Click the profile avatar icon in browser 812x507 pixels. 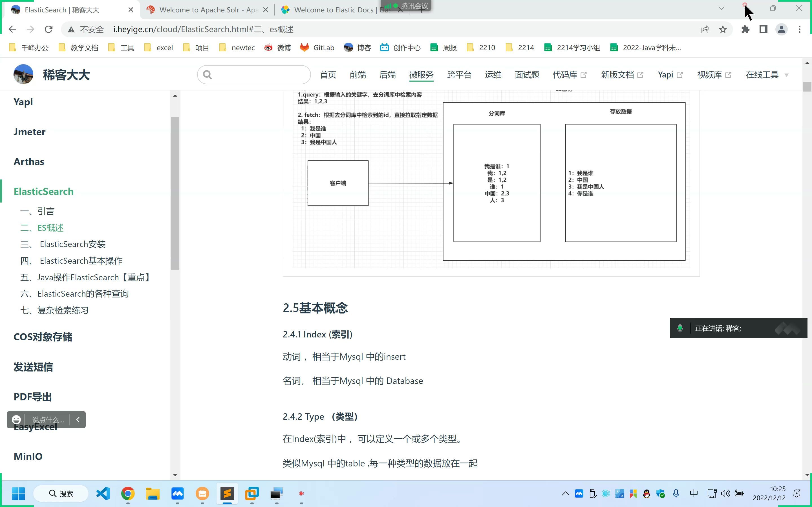coord(782,29)
